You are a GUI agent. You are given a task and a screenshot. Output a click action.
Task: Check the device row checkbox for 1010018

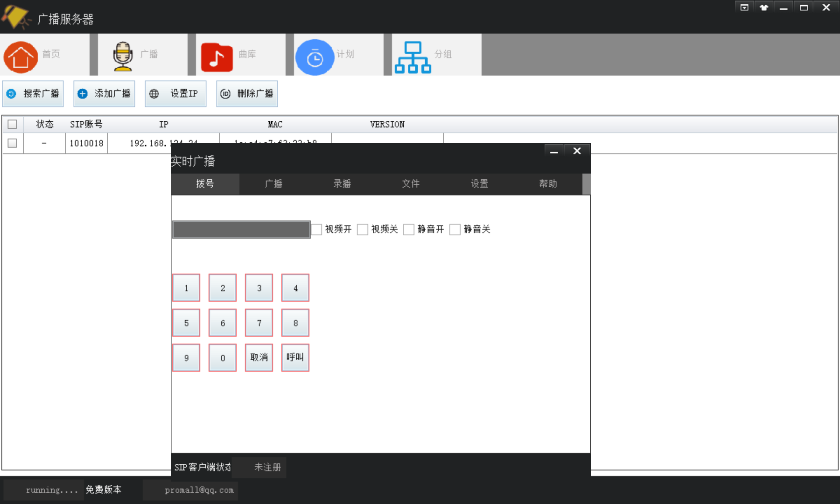pos(12,143)
